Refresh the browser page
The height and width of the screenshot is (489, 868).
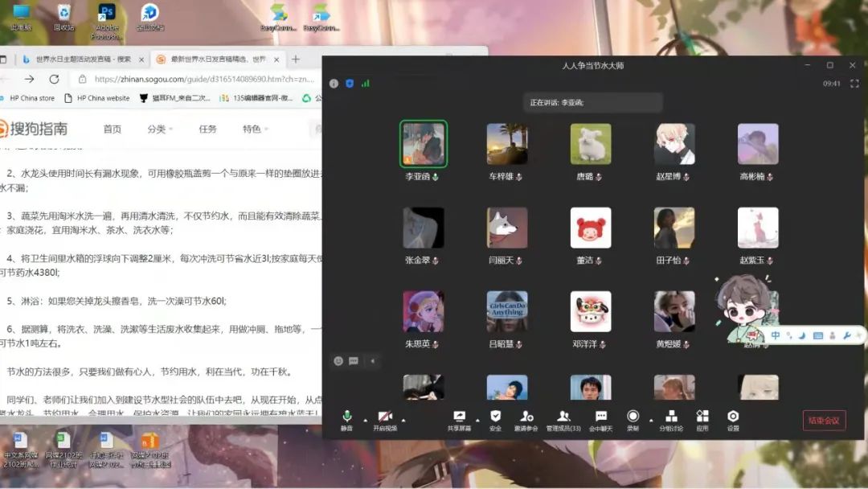point(54,79)
